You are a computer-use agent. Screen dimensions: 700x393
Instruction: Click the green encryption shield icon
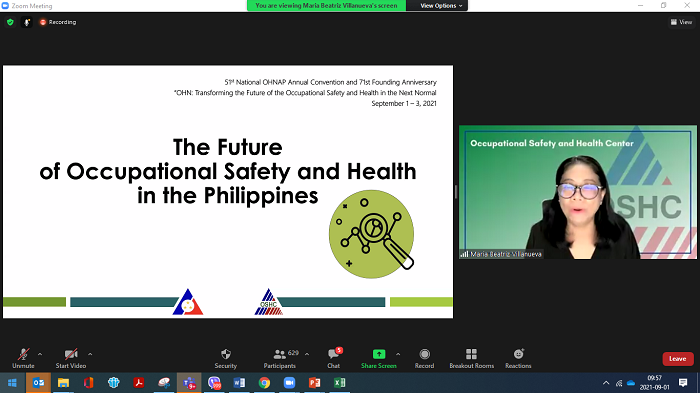(x=10, y=22)
